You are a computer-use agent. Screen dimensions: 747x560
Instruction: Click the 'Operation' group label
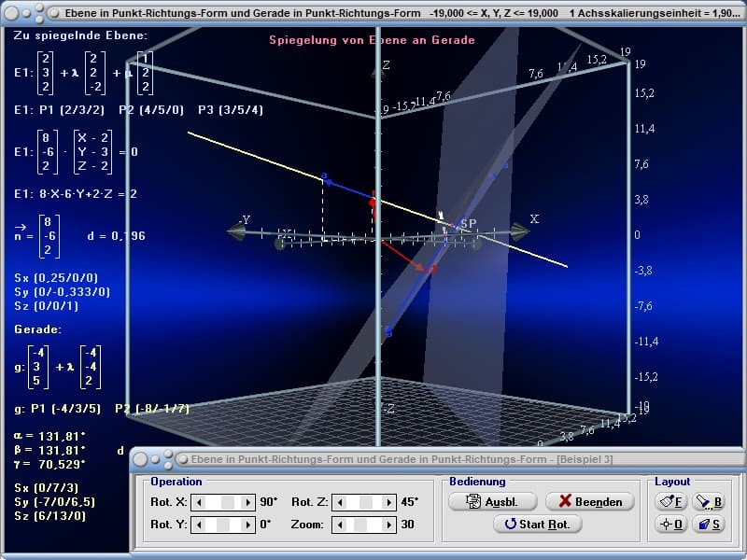coord(176,482)
